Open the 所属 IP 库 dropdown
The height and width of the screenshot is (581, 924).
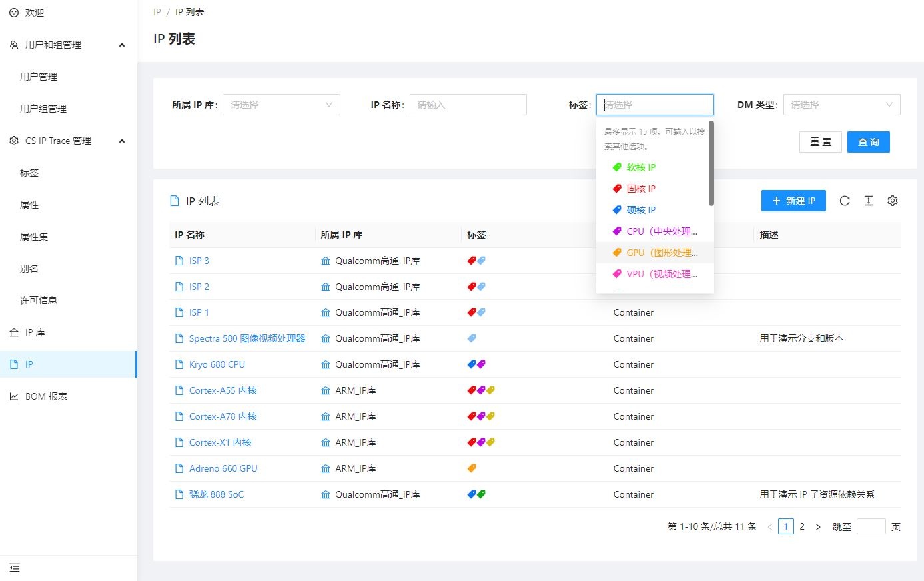click(x=281, y=105)
